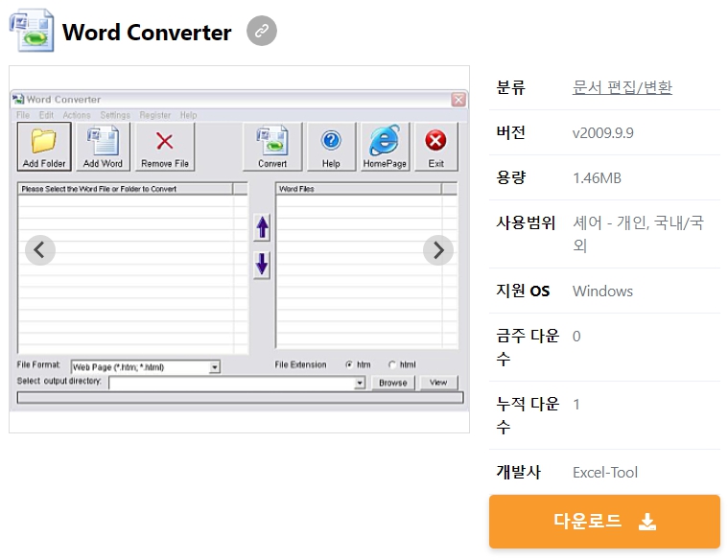Move file up with the up arrow
The height and width of the screenshot is (560, 728).
click(x=262, y=228)
